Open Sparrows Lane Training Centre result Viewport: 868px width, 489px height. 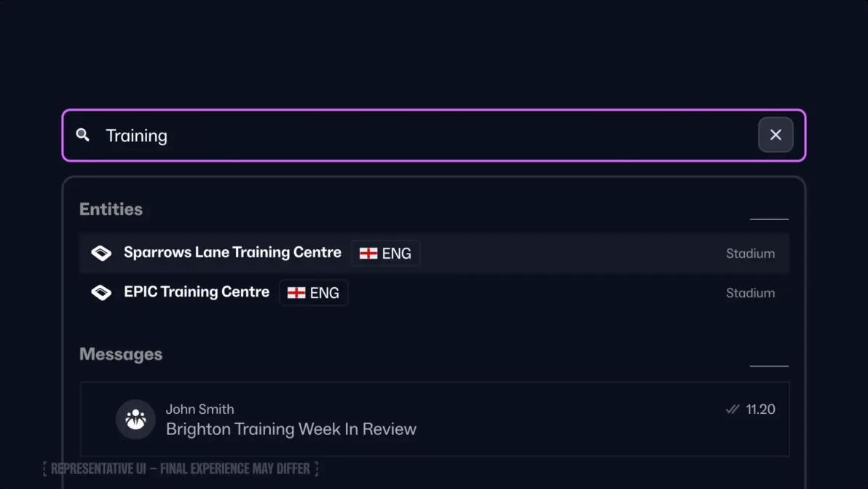coord(232,253)
